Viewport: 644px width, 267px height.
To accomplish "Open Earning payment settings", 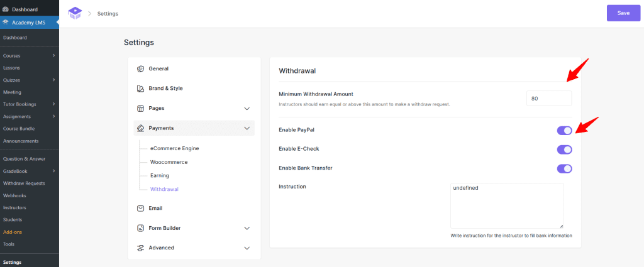I will [x=159, y=175].
